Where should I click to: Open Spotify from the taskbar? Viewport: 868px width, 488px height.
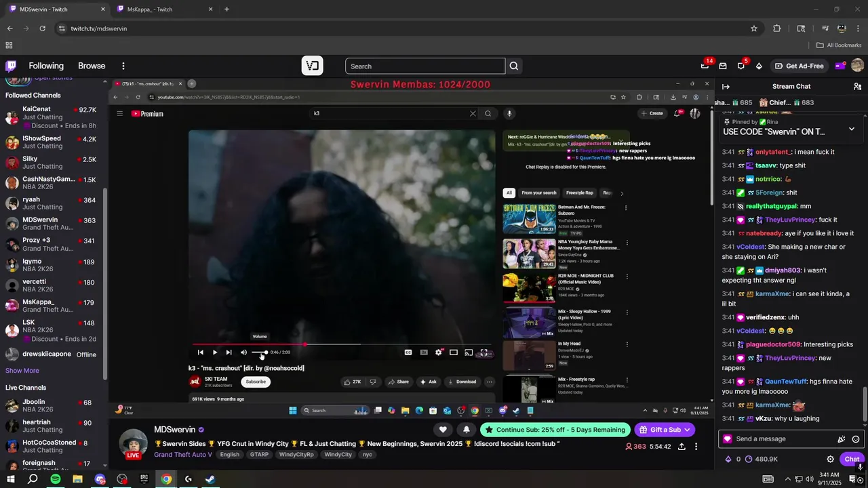coord(56,479)
